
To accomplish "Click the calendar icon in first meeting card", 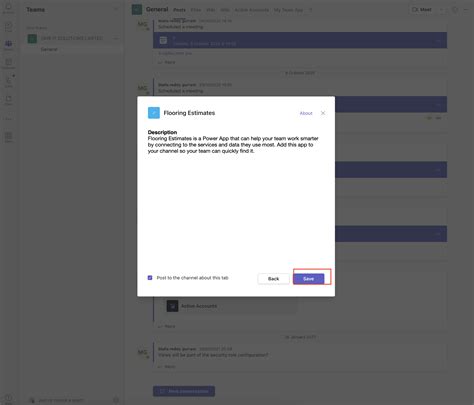I will click(163, 40).
